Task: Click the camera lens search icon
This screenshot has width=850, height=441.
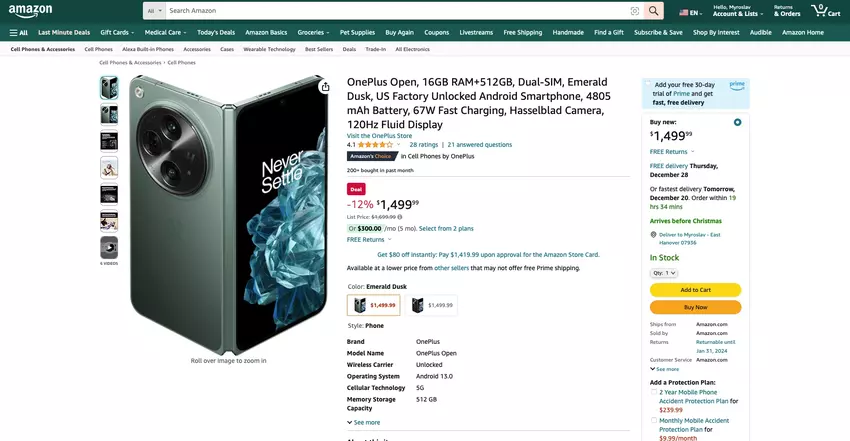Action: click(x=635, y=11)
